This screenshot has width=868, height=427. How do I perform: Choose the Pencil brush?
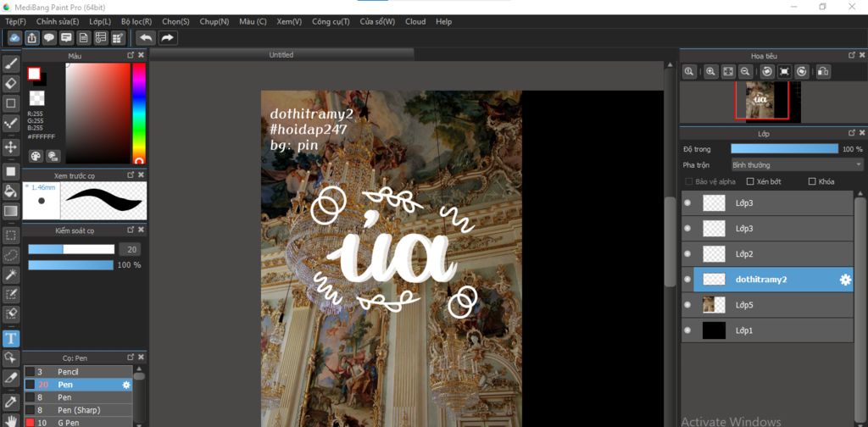click(78, 372)
